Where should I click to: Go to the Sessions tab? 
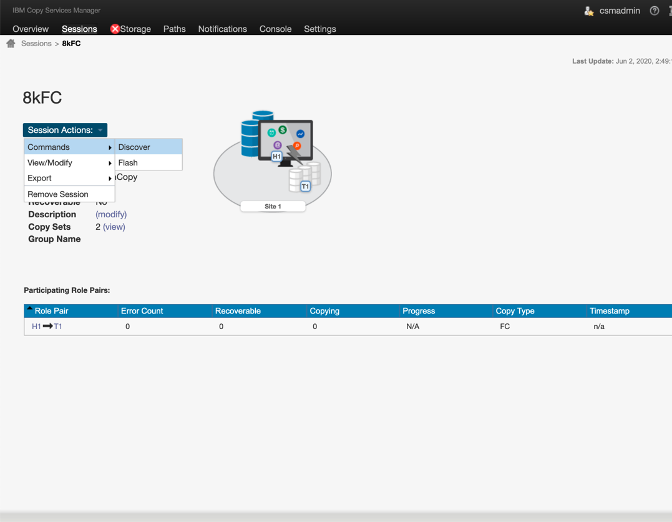pos(79,29)
